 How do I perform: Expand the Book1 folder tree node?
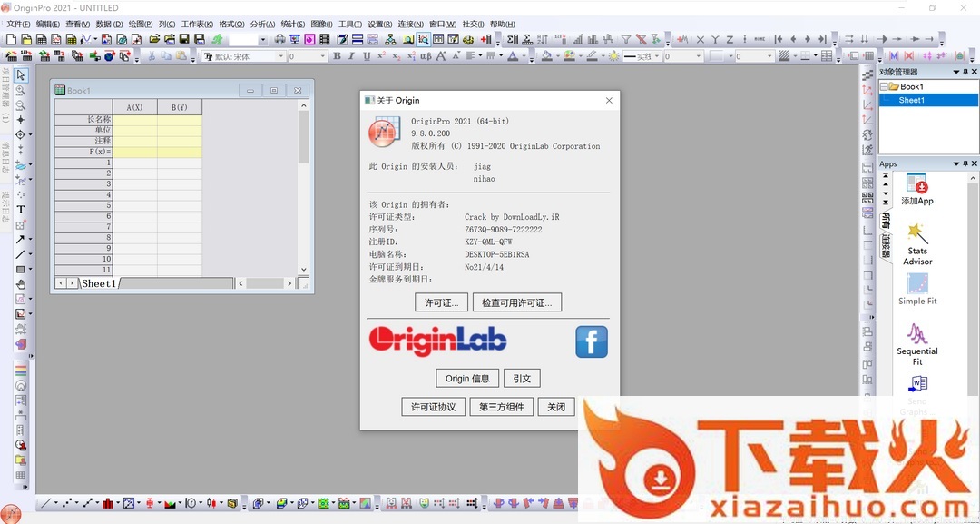[x=884, y=87]
